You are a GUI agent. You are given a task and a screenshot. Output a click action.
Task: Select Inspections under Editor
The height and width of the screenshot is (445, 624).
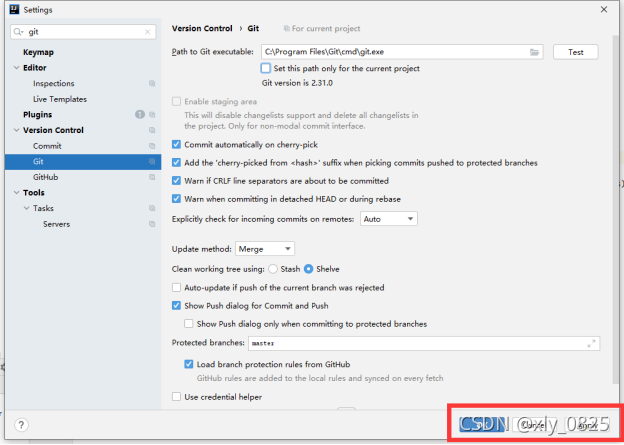tap(54, 83)
